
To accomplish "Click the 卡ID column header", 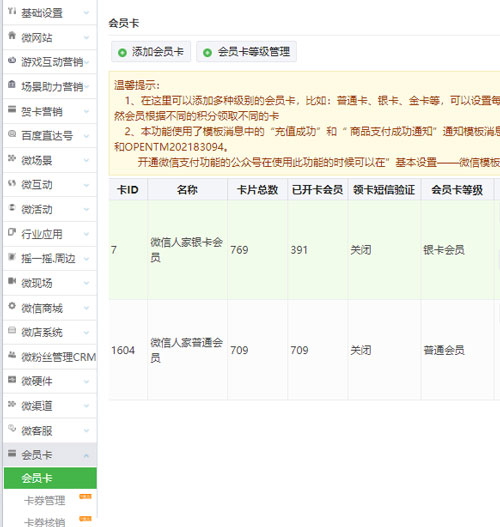I will (128, 190).
